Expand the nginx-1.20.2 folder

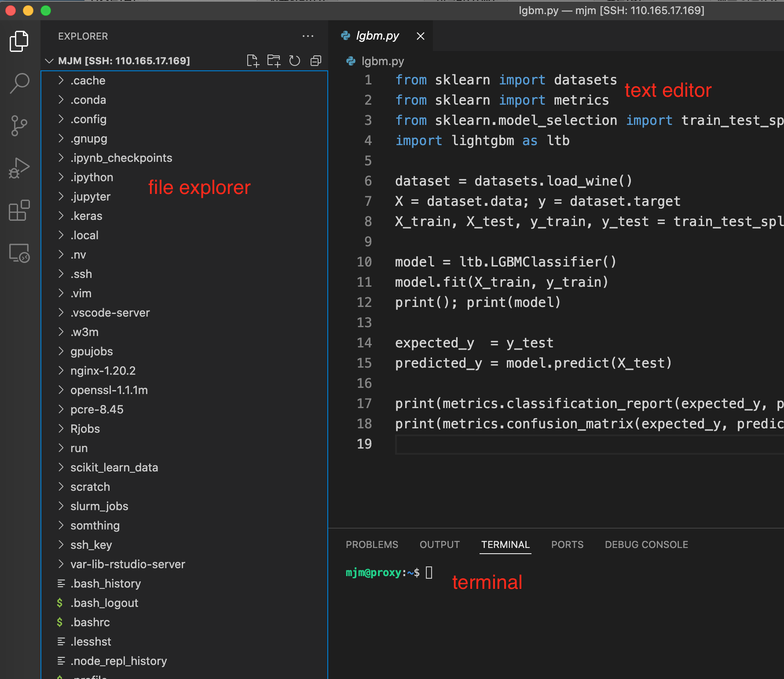point(103,371)
